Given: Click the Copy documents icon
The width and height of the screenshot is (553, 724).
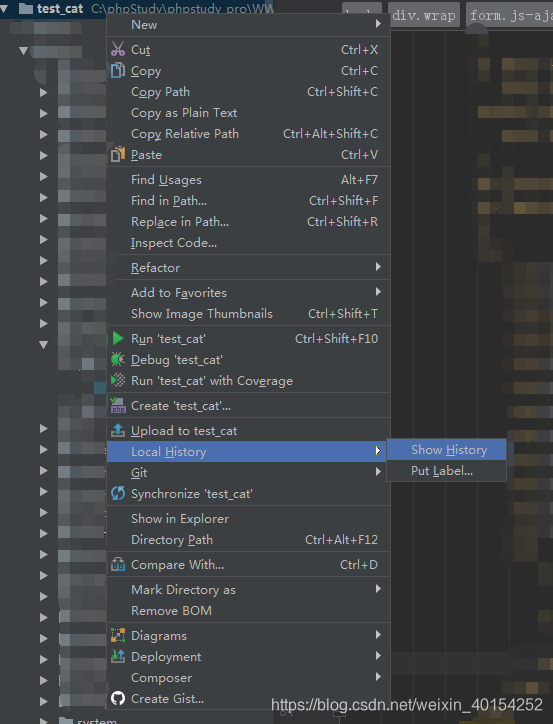Looking at the screenshot, I should click(x=118, y=70).
